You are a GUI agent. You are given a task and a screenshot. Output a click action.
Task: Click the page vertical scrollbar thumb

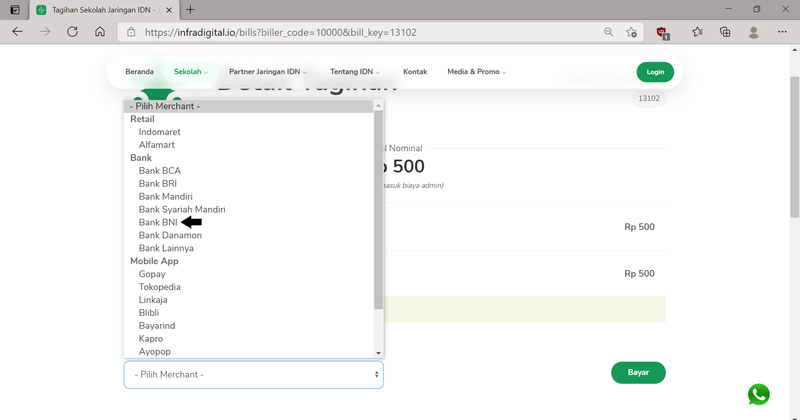coord(794,147)
